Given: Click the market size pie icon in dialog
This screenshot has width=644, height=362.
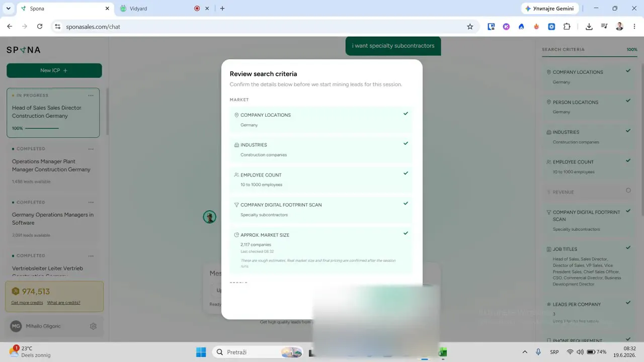Looking at the screenshot, I should (236, 235).
